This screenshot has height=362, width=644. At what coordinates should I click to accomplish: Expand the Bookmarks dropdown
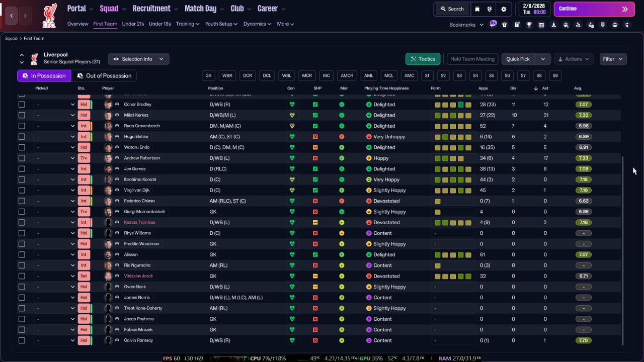pos(466,25)
